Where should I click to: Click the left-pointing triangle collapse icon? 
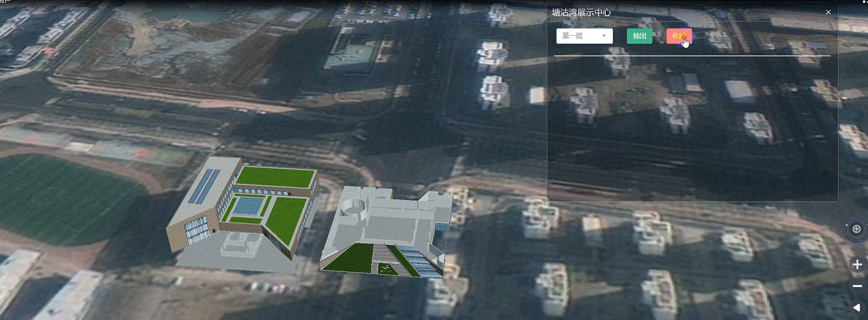pyautogui.click(x=857, y=307)
